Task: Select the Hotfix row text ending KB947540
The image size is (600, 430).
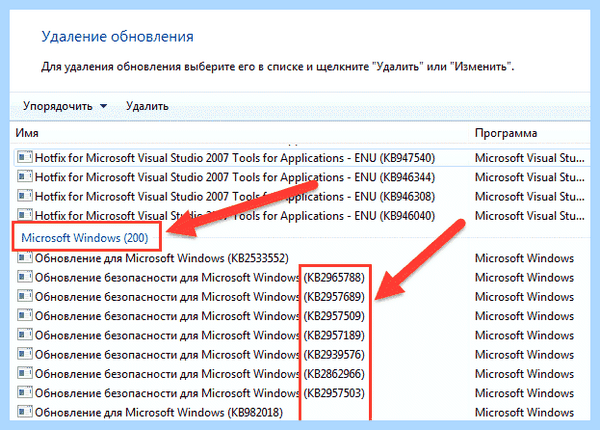Action: coord(235,158)
